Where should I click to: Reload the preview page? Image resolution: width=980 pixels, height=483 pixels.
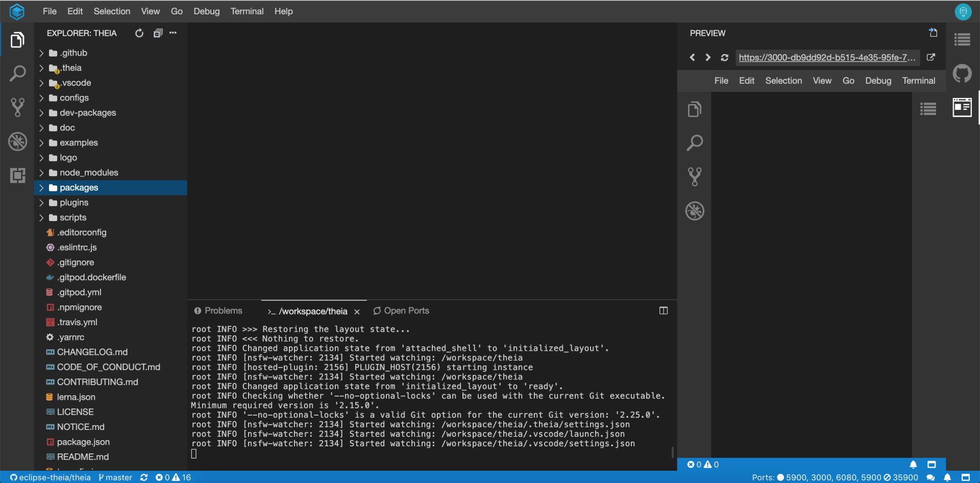724,58
